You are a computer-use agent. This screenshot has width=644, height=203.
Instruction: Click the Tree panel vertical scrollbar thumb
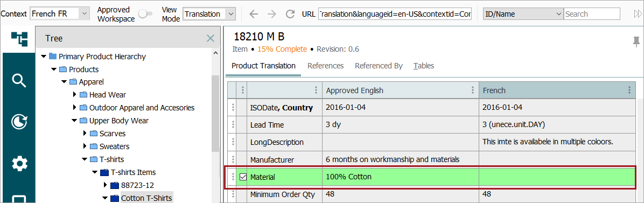pyautogui.click(x=215, y=113)
